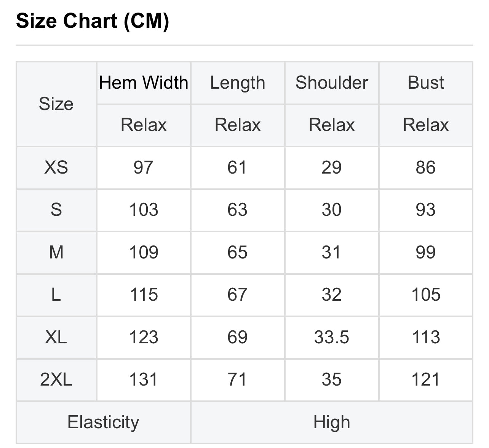Select the M size row label
This screenshot has height=448, width=489.
pos(56,253)
